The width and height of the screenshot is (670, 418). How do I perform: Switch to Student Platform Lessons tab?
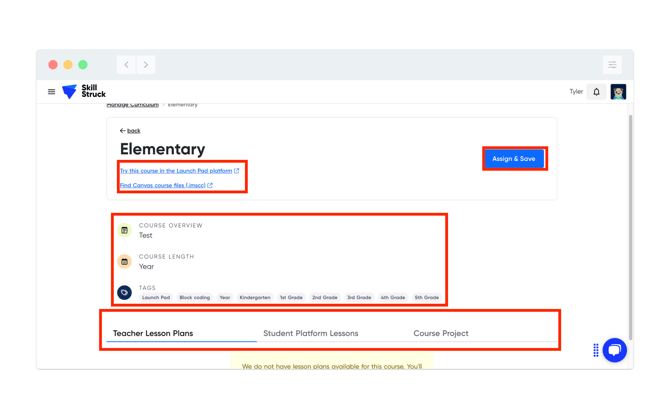(x=310, y=333)
